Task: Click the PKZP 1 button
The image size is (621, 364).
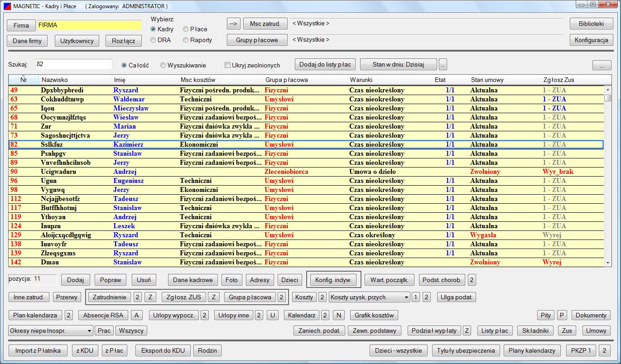Action: pos(581,350)
